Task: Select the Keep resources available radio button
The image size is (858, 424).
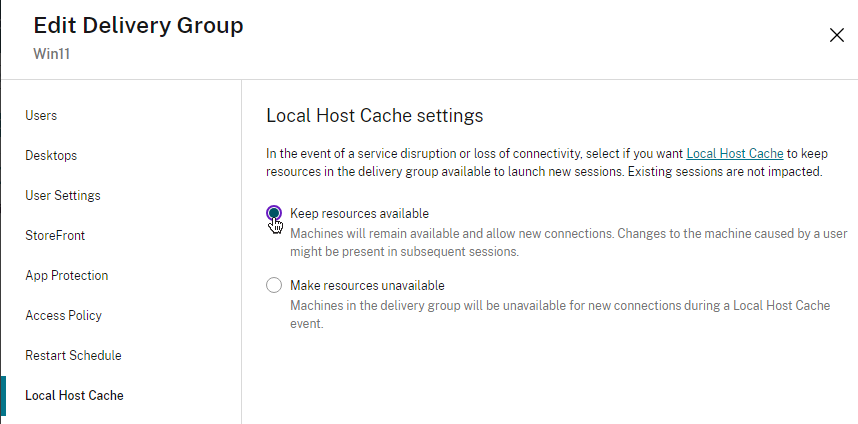Action: point(274,213)
